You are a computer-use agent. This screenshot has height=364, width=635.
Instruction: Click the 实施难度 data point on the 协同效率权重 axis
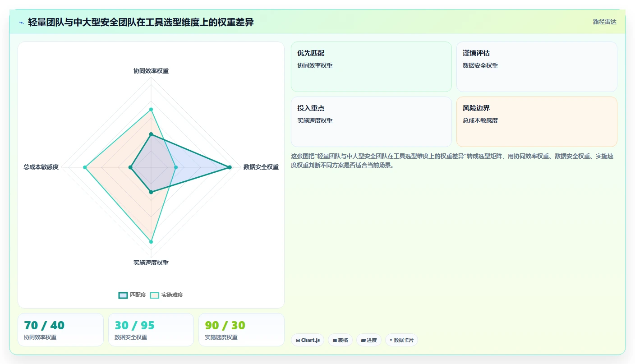tap(151, 109)
